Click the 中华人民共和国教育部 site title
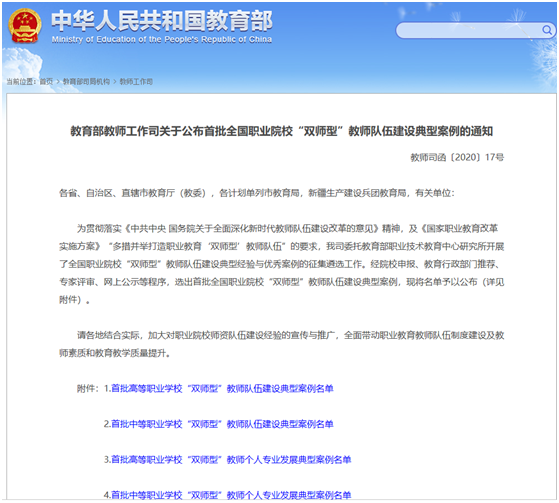The width and height of the screenshot is (559, 503). pos(162,21)
